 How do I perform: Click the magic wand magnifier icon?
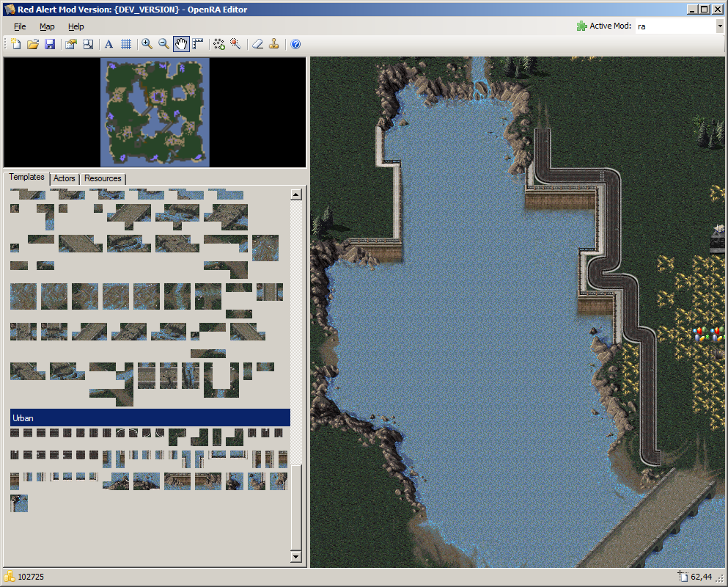coord(236,44)
